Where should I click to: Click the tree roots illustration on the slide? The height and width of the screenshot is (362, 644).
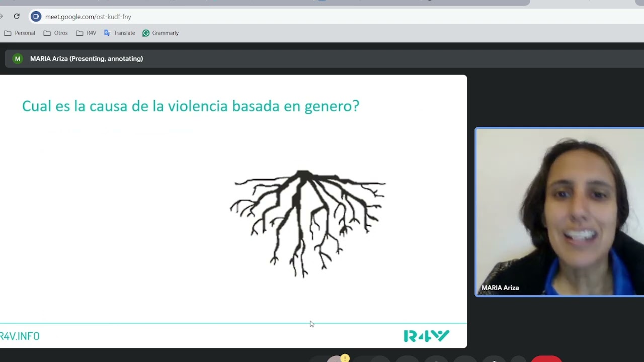[x=307, y=224]
